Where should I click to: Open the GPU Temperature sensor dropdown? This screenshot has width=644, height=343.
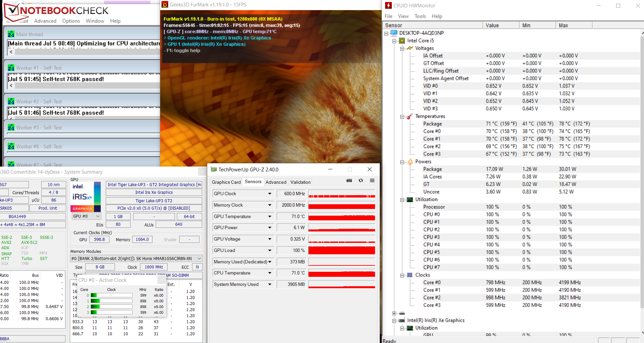pos(269,216)
